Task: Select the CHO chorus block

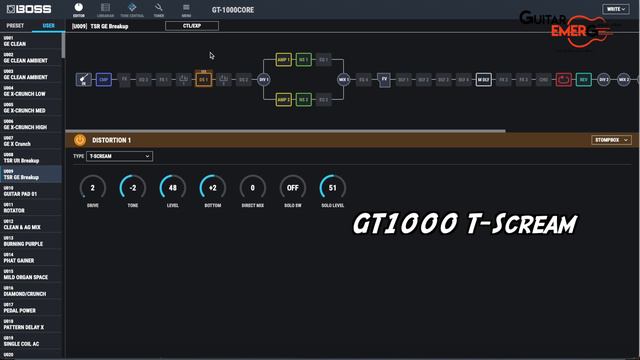Action: (544, 80)
